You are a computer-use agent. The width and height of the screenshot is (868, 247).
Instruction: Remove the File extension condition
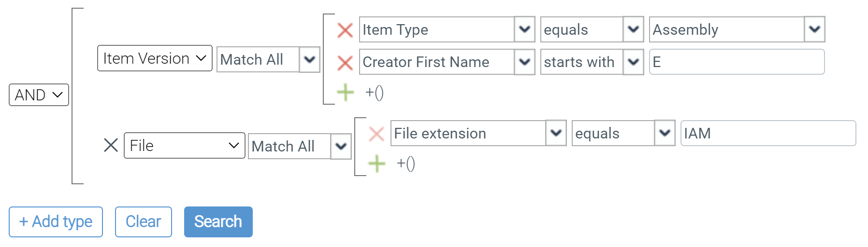376,134
